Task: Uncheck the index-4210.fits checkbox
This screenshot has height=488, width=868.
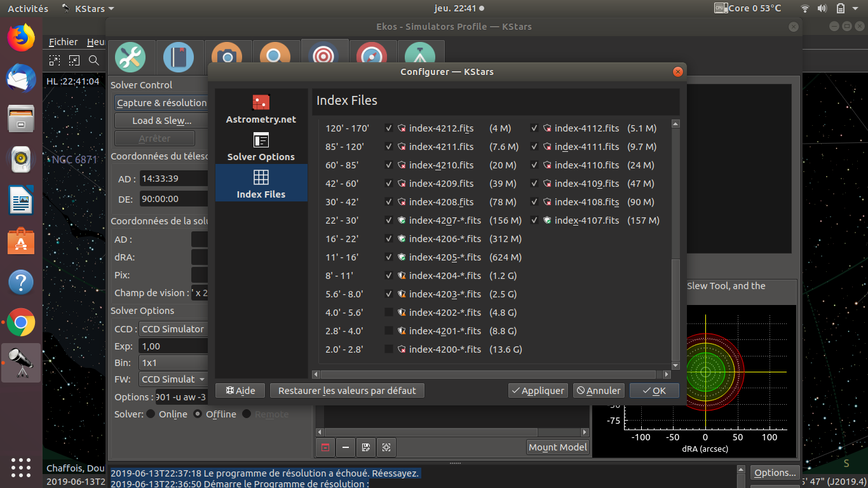Action: [389, 165]
